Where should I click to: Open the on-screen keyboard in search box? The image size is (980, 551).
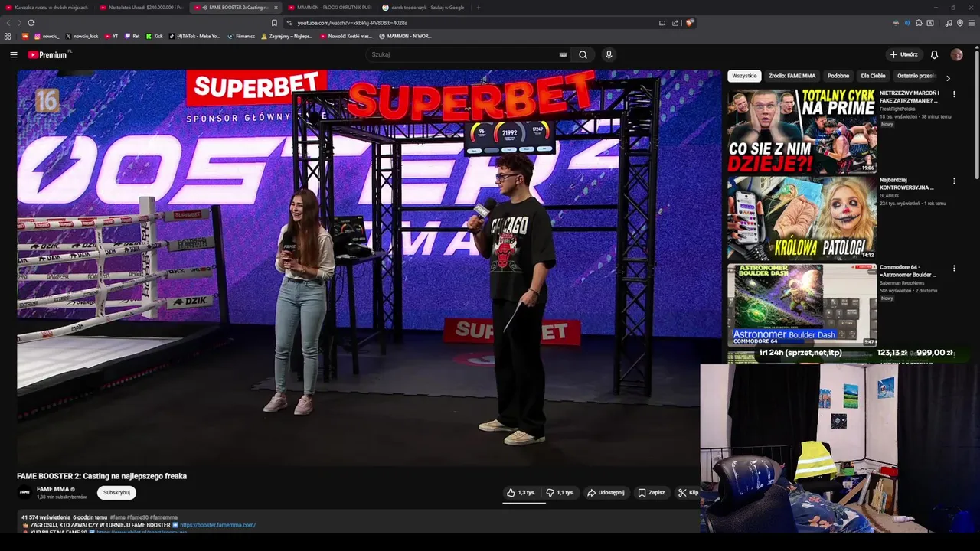pyautogui.click(x=563, y=54)
